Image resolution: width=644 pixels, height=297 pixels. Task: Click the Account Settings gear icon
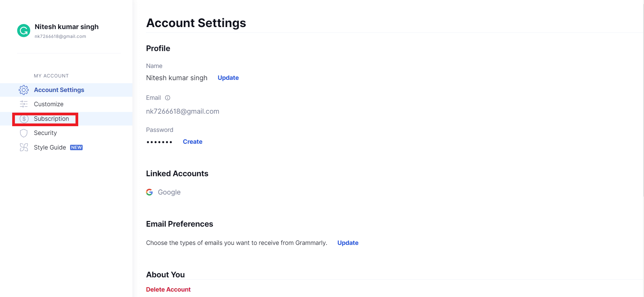coord(24,90)
